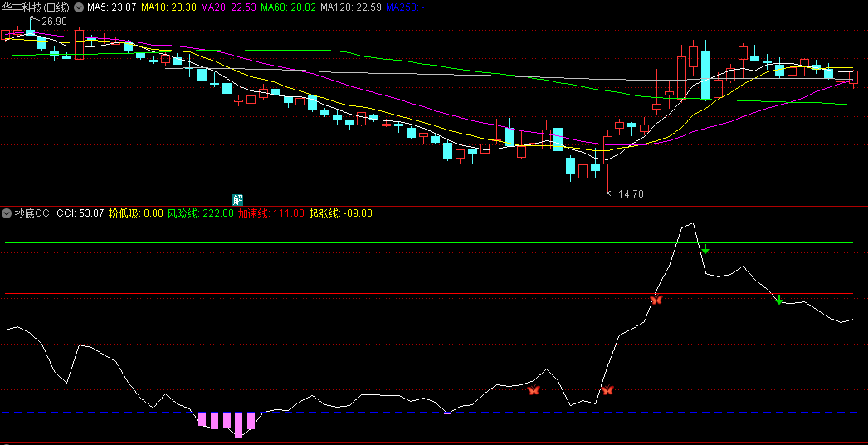This screenshot has height=445, width=868.
Task: Click the 粉低吸: 0.00 label
Action: [135, 213]
